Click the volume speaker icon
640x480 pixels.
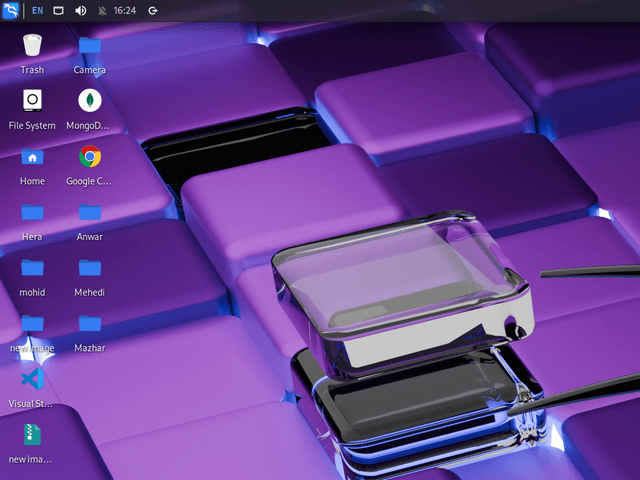80,10
